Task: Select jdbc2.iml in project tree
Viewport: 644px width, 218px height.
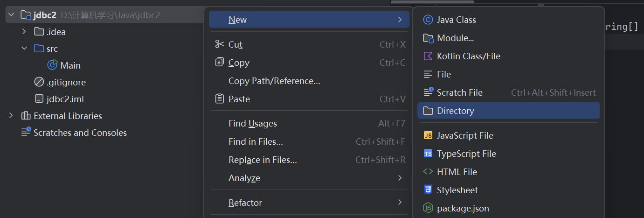Action: 65,99
